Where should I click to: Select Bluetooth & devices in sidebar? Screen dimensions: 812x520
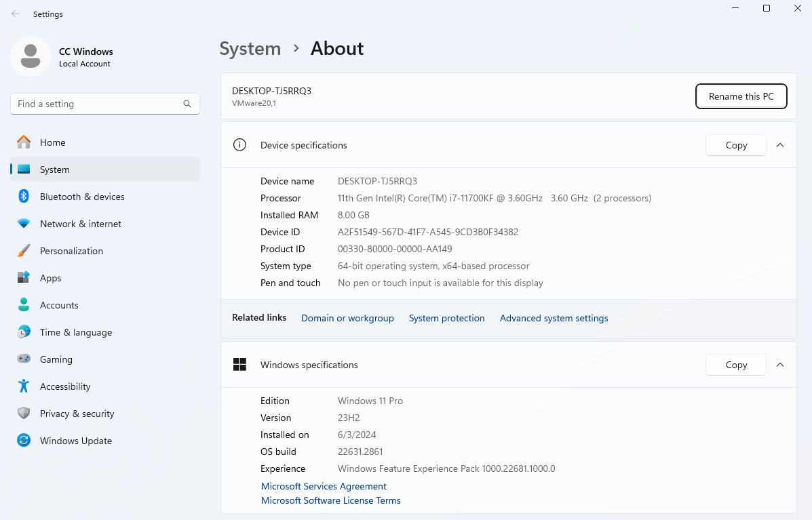pos(105,197)
